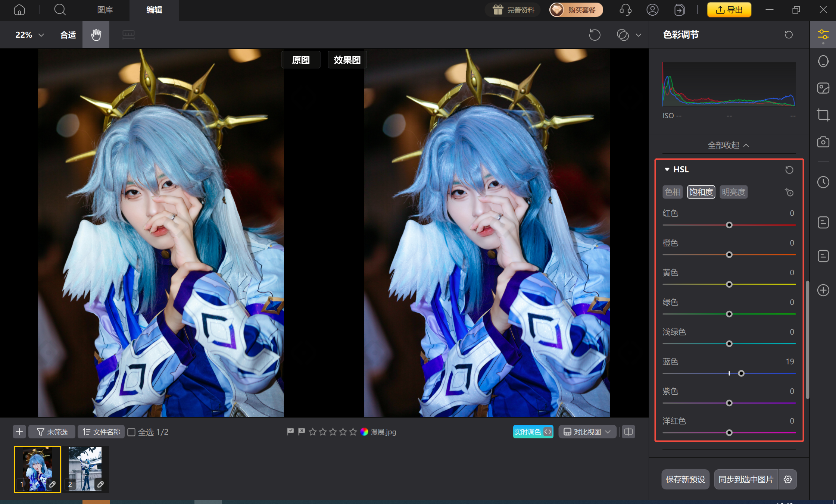Select the 明亮度 luminance tab
This screenshot has height=504, width=836.
[x=734, y=192]
